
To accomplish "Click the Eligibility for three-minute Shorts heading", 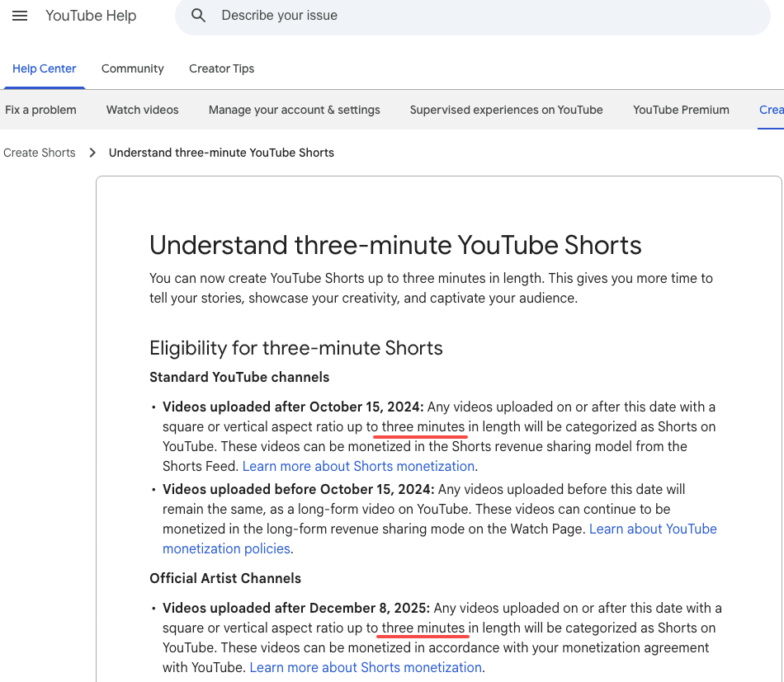I will point(296,348).
